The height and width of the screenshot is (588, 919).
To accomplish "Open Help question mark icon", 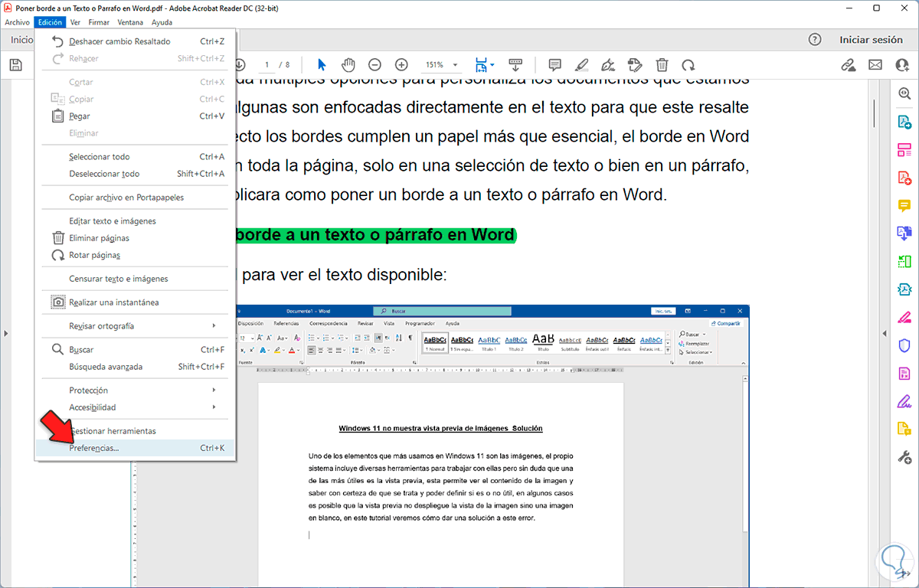I will [815, 40].
